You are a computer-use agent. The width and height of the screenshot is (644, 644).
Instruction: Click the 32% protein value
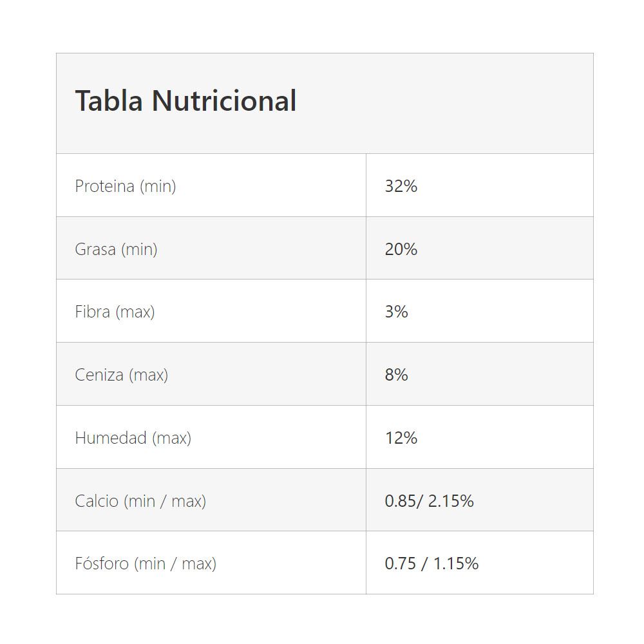coord(401,186)
